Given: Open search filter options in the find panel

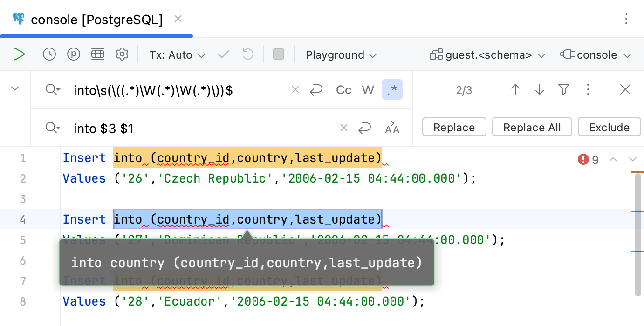Looking at the screenshot, I should [x=564, y=89].
